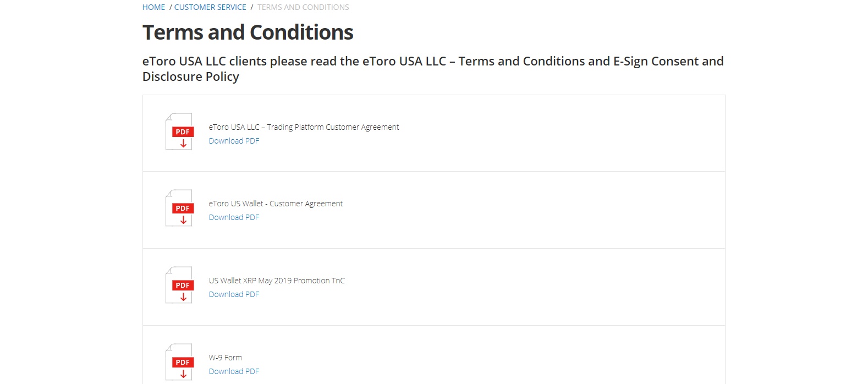The width and height of the screenshot is (868, 384).
Task: Click the TERMS AND CONDITIONS breadcrumb entry
Action: click(303, 7)
